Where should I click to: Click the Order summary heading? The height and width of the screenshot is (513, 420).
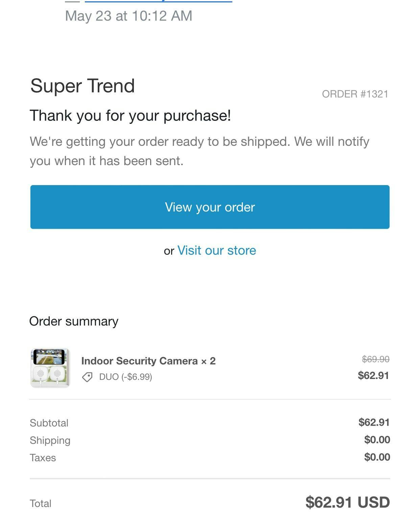point(74,321)
